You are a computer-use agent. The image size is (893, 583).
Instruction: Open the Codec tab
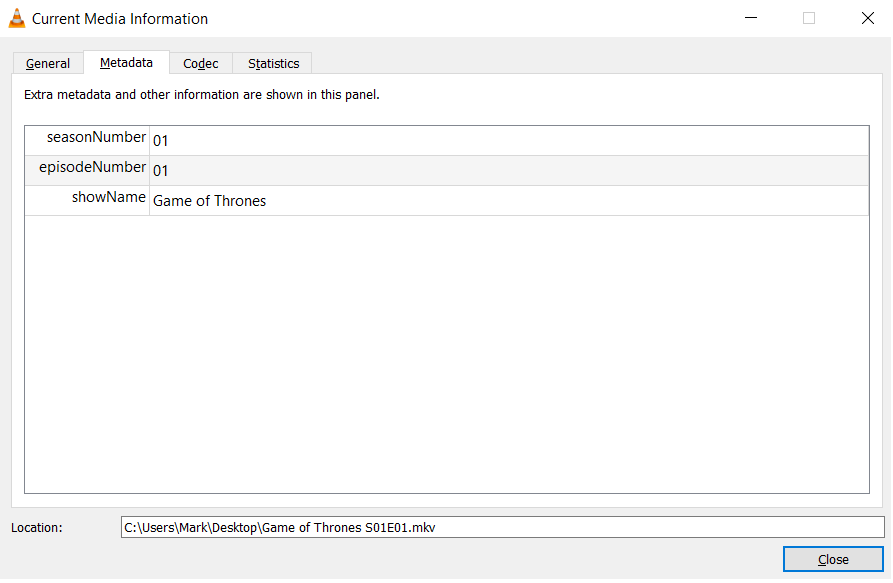201,63
